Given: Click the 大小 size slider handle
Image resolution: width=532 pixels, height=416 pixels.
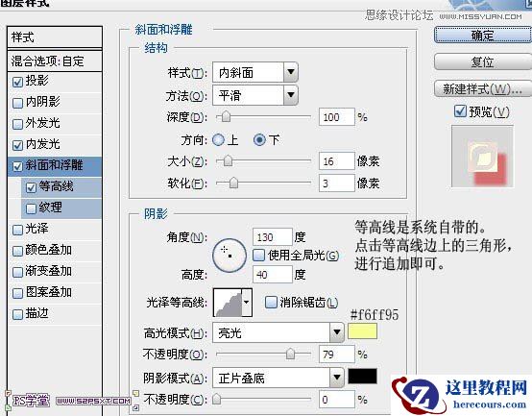Looking at the screenshot, I should (228, 160).
